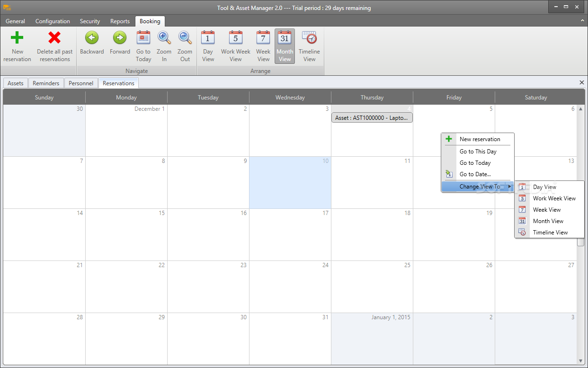Screen dimensions: 588x368
Task: Click scrollbar up arrow in calendar
Action: pos(580,109)
